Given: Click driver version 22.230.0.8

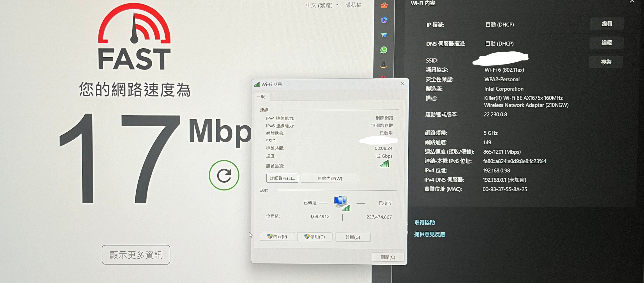Looking at the screenshot, I should click(x=495, y=115).
